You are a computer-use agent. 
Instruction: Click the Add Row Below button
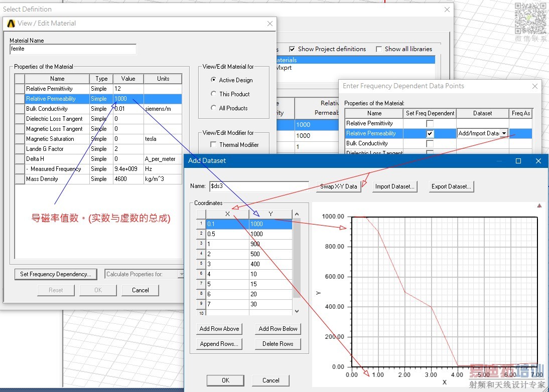coord(278,329)
